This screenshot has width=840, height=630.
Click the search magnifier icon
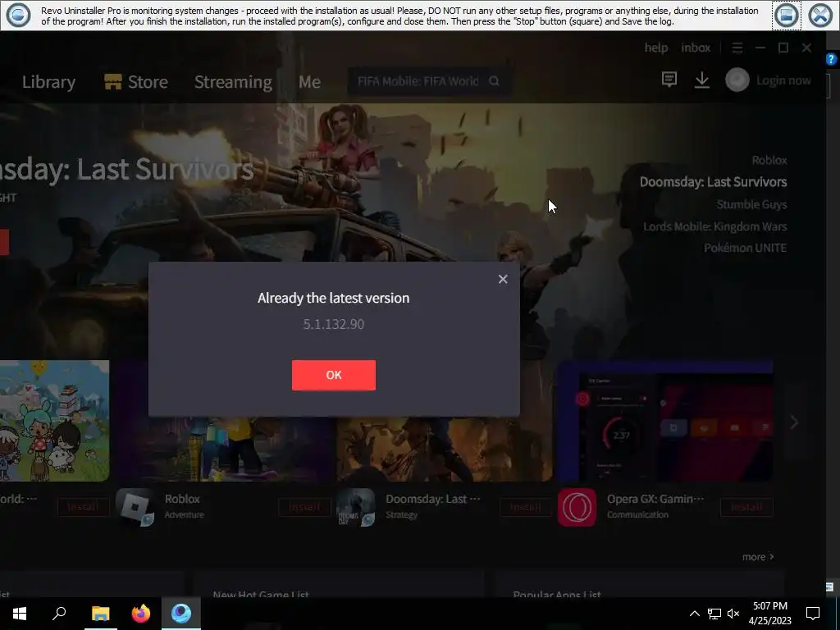(x=494, y=81)
